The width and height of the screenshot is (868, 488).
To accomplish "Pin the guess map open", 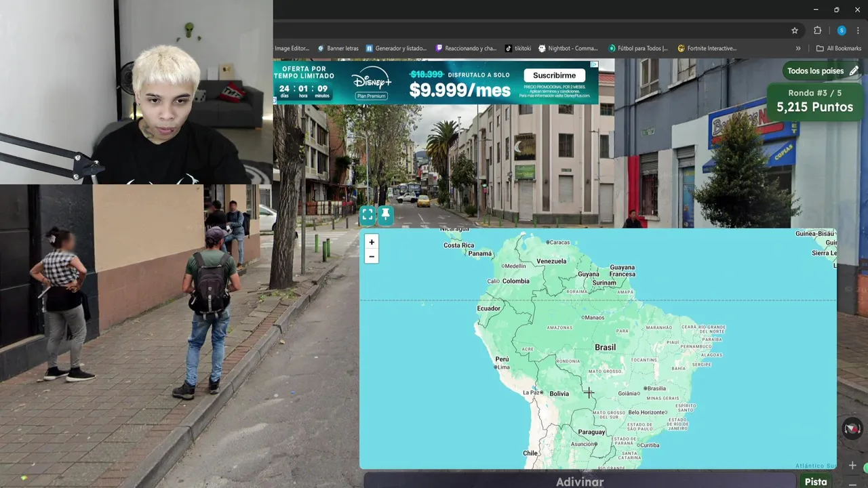I will coord(385,215).
